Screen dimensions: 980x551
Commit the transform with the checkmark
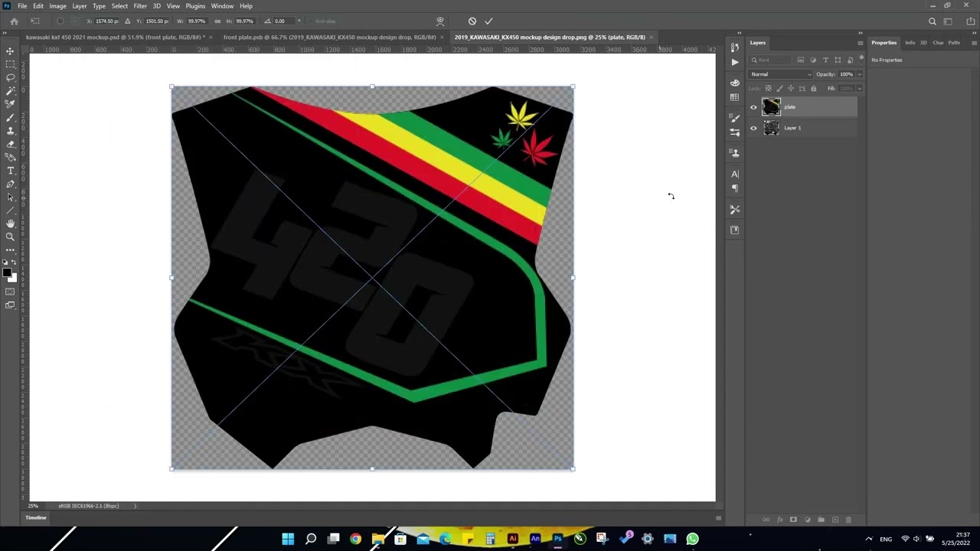click(x=488, y=21)
